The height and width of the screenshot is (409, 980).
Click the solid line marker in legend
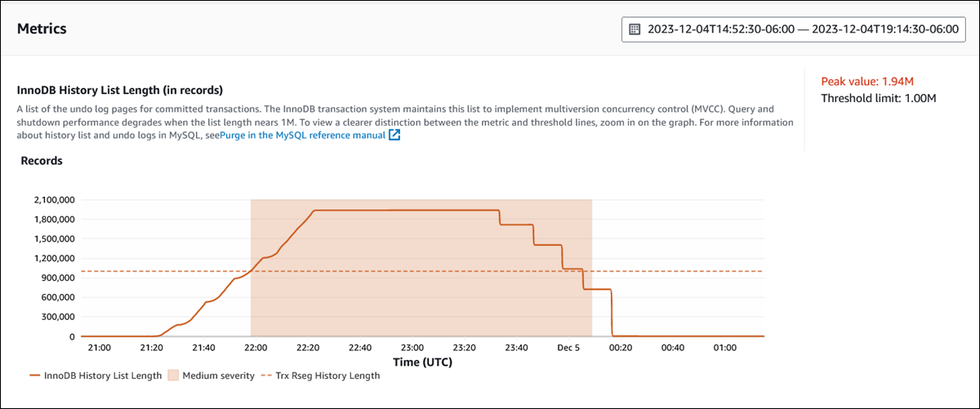34,376
